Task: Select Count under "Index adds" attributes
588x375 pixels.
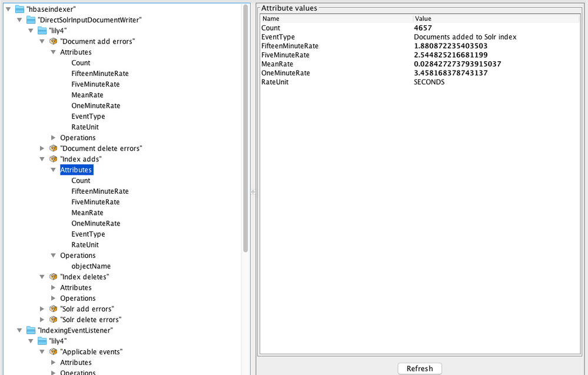Action: pyautogui.click(x=81, y=180)
